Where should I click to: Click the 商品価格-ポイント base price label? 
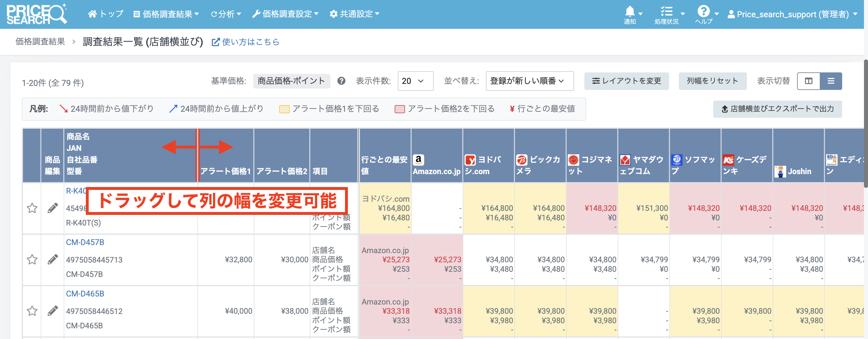pyautogui.click(x=291, y=81)
